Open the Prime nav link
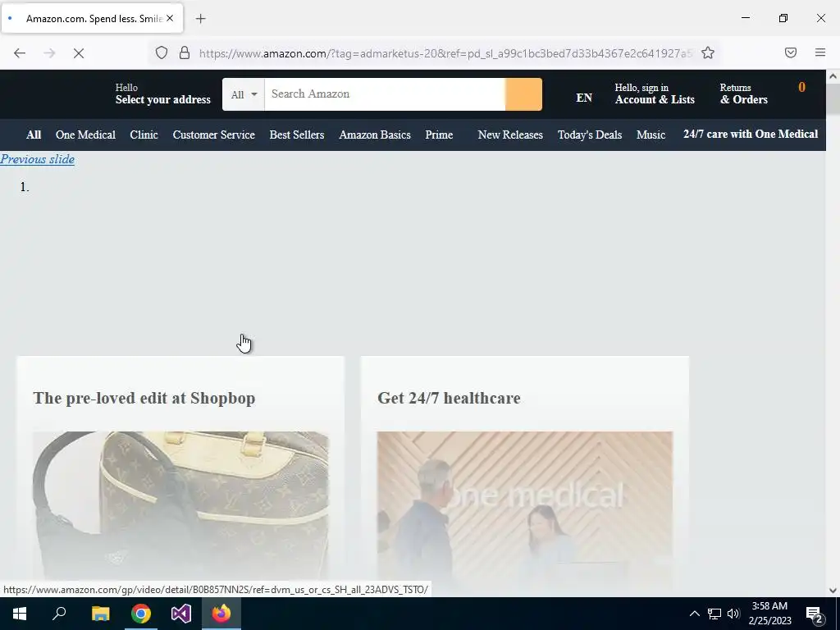This screenshot has height=630, width=840. coord(439,135)
